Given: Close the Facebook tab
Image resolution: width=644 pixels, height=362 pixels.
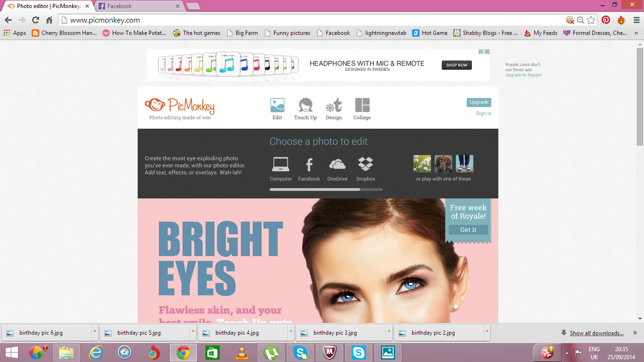Looking at the screenshot, I should [x=178, y=6].
